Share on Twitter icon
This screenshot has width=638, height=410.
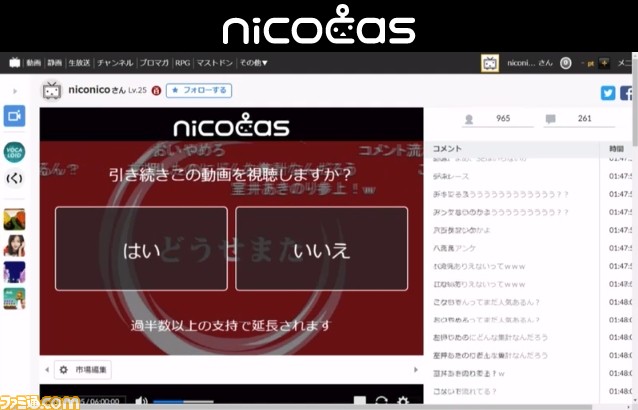click(x=608, y=93)
